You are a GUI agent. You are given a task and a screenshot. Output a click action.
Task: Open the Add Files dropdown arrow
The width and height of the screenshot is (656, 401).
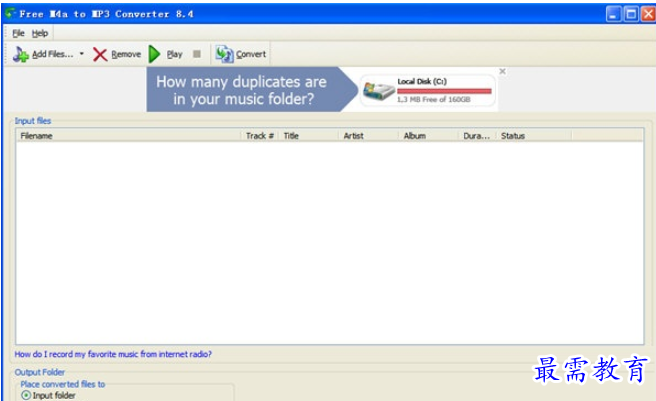pos(82,54)
